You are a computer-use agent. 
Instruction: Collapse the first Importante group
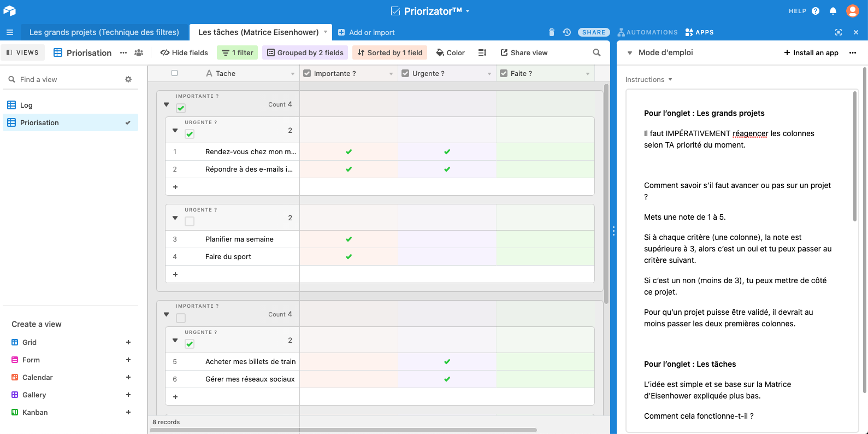coord(167,104)
